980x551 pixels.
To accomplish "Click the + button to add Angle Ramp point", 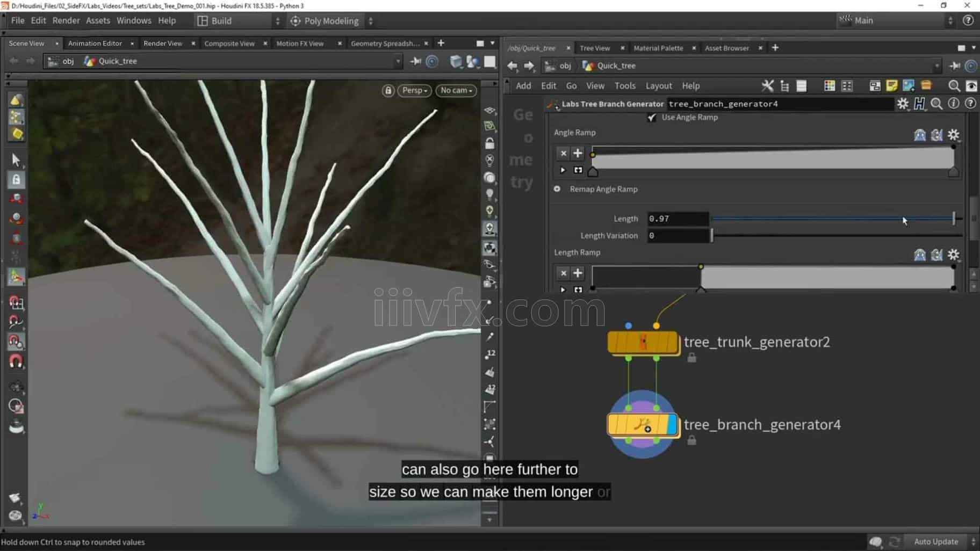I will pos(578,153).
